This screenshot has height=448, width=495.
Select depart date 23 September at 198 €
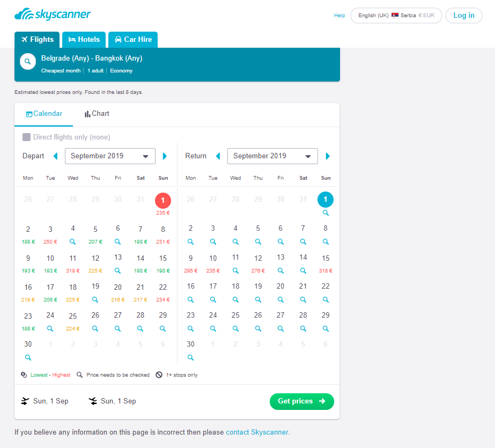coord(28,322)
